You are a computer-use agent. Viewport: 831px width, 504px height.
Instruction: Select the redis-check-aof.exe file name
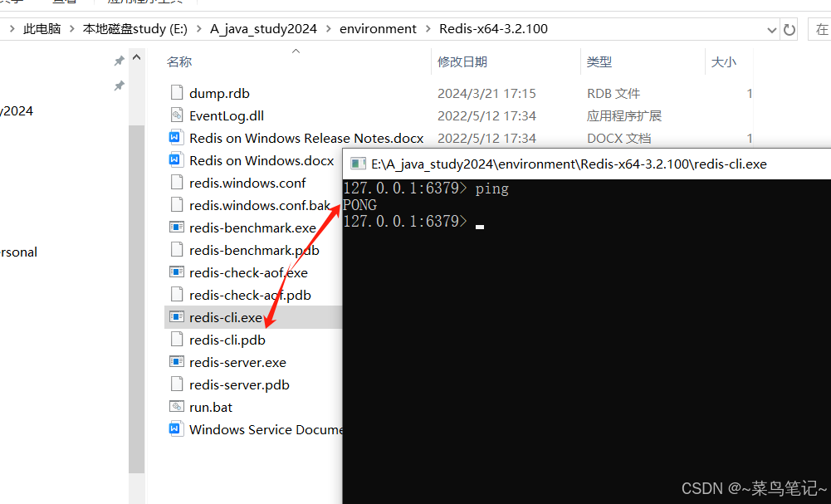248,272
